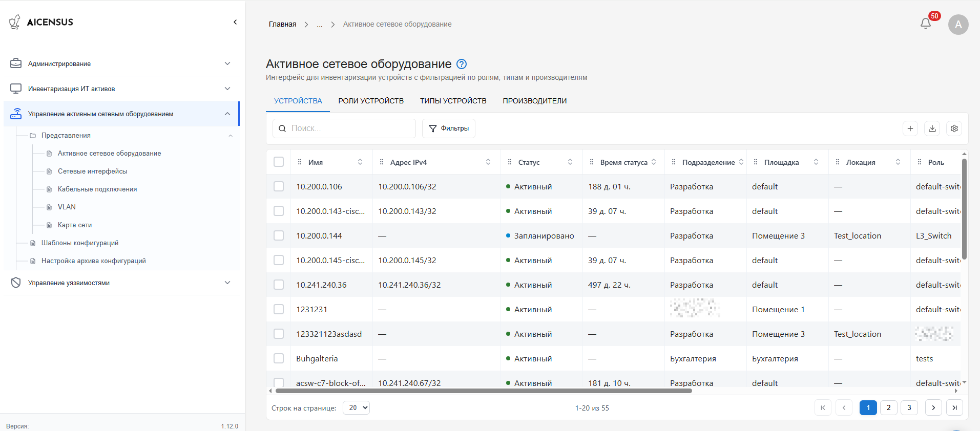This screenshot has height=431, width=980.
Task: Click drag handle icon of Статус column
Action: click(510, 162)
